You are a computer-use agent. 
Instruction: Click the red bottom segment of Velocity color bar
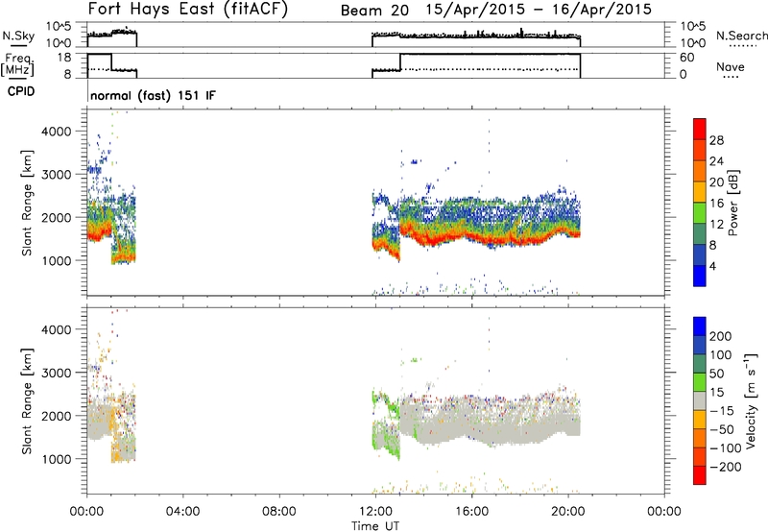click(700, 475)
